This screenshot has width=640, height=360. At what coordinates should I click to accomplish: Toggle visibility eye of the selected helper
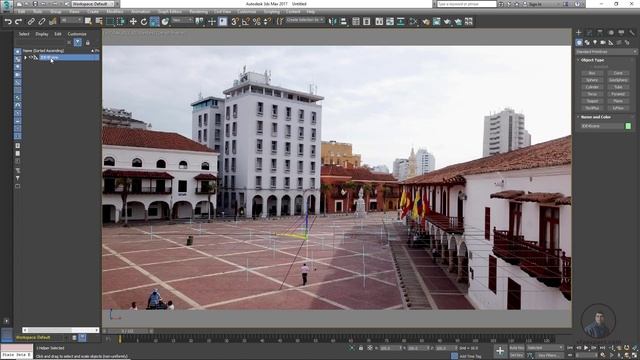coord(31,58)
